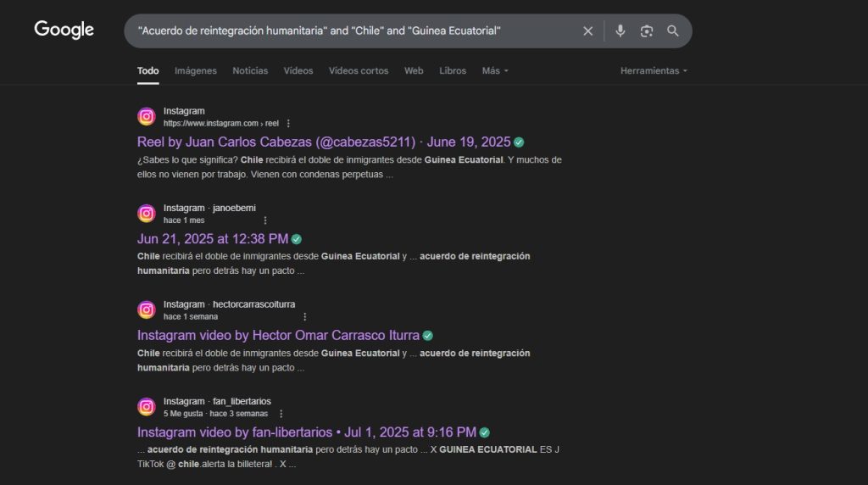868x485 pixels.
Task: Click the hace 1 semana date text
Action: coord(191,316)
